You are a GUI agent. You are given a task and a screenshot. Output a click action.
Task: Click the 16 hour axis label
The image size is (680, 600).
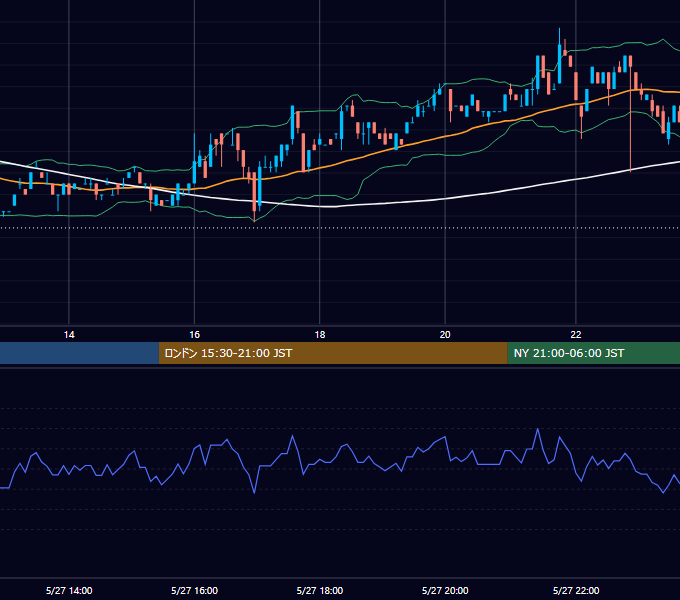(x=194, y=335)
